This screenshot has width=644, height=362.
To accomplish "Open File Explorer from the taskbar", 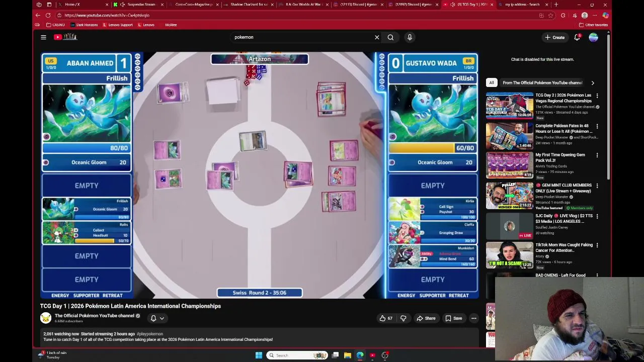I will (x=348, y=355).
